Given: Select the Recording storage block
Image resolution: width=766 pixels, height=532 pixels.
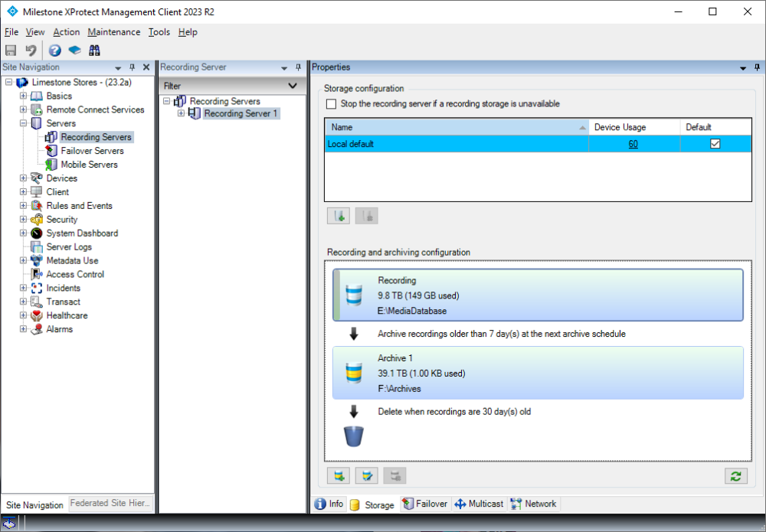Looking at the screenshot, I should (x=538, y=295).
